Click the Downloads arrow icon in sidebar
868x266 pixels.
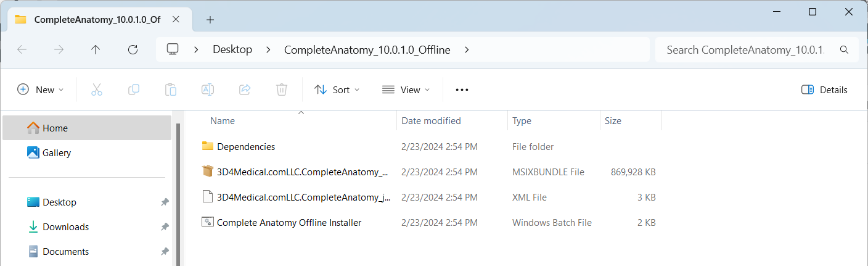pos(33,227)
